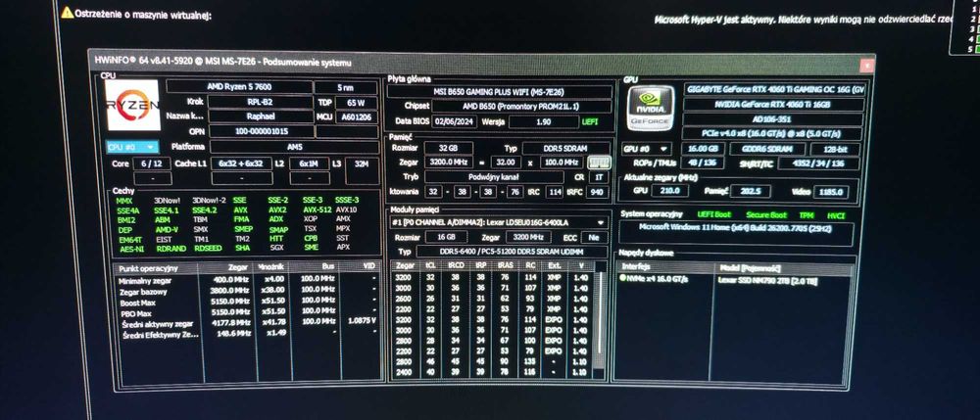Click the DDR5-6400 / PC5-51200 type field
Viewport: 980px width, 420px height.
pyautogui.click(x=512, y=253)
